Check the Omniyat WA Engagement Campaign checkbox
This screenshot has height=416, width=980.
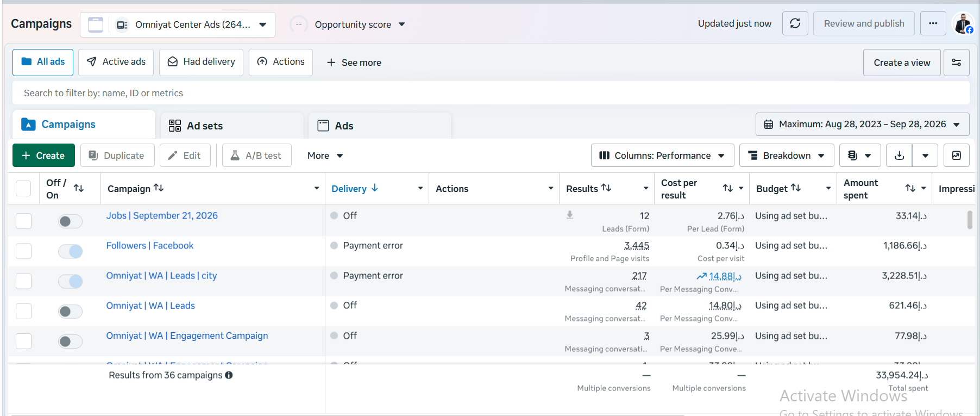(x=23, y=342)
